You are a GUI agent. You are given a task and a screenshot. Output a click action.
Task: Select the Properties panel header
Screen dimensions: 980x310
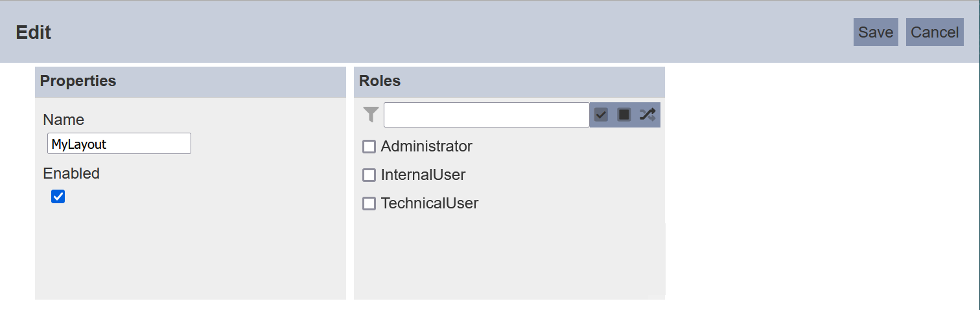(191, 82)
